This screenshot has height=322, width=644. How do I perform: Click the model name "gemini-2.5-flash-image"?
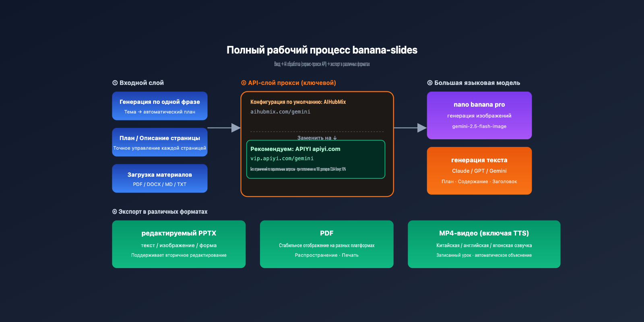click(x=479, y=126)
